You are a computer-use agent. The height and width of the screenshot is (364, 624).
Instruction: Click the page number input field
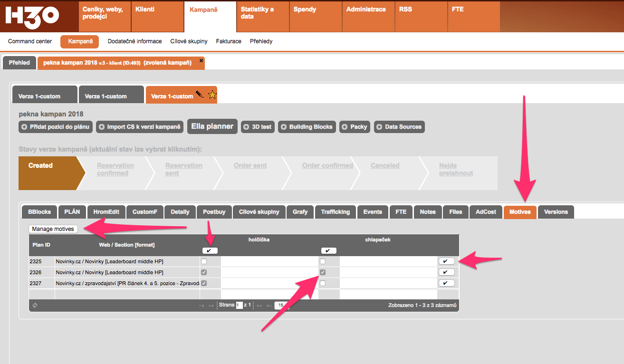(240, 305)
